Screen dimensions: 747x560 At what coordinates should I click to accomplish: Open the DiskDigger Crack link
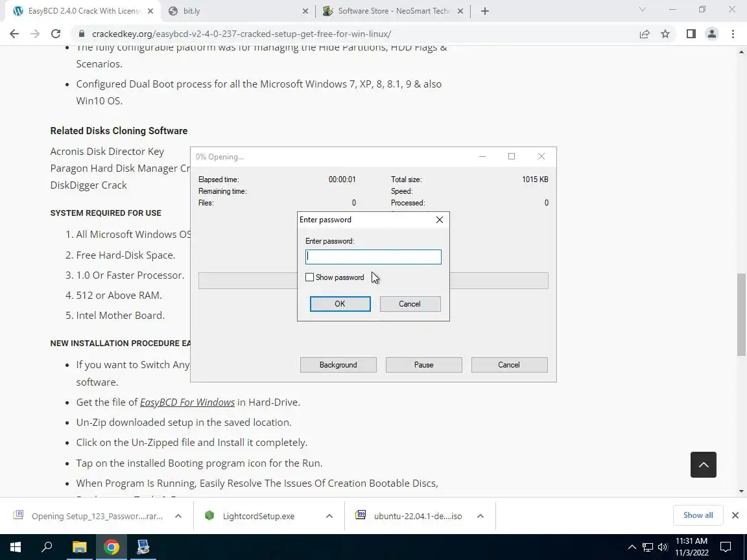click(x=89, y=185)
